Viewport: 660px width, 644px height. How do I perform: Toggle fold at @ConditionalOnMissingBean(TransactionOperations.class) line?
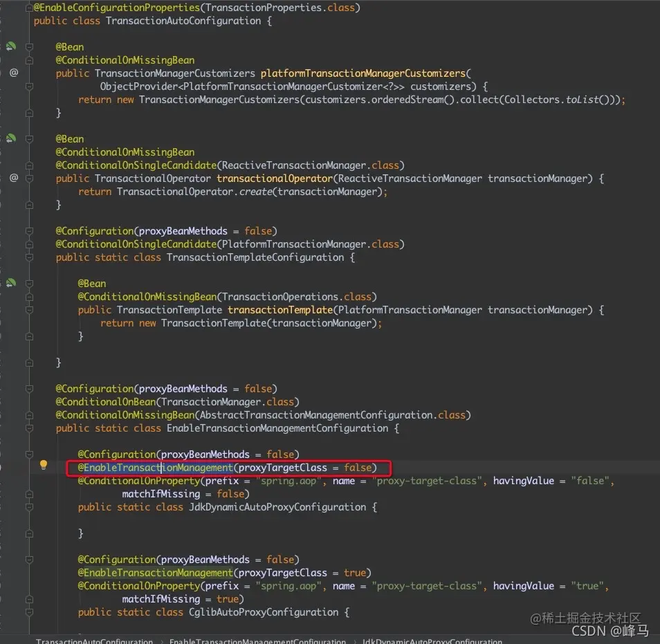[x=29, y=297]
